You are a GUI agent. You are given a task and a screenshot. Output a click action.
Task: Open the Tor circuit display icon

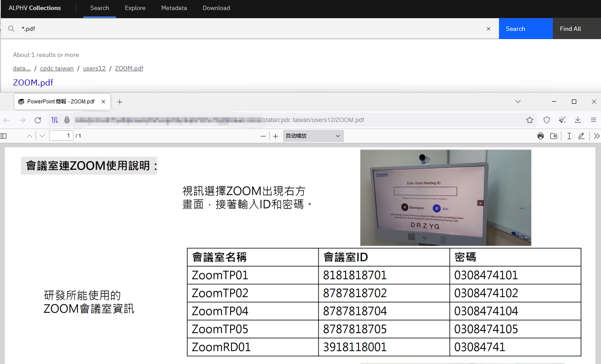(x=55, y=120)
